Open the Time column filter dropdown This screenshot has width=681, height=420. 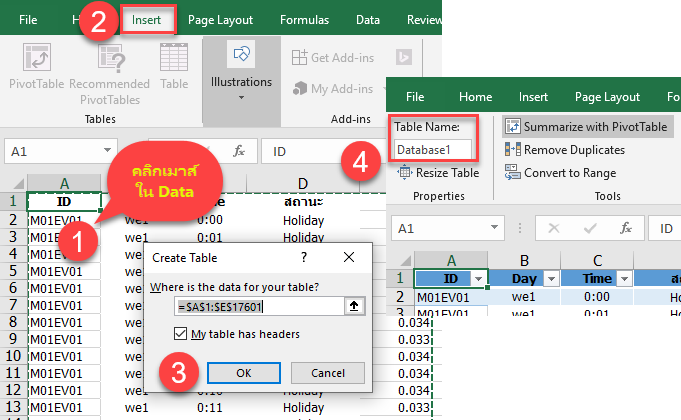(622, 278)
